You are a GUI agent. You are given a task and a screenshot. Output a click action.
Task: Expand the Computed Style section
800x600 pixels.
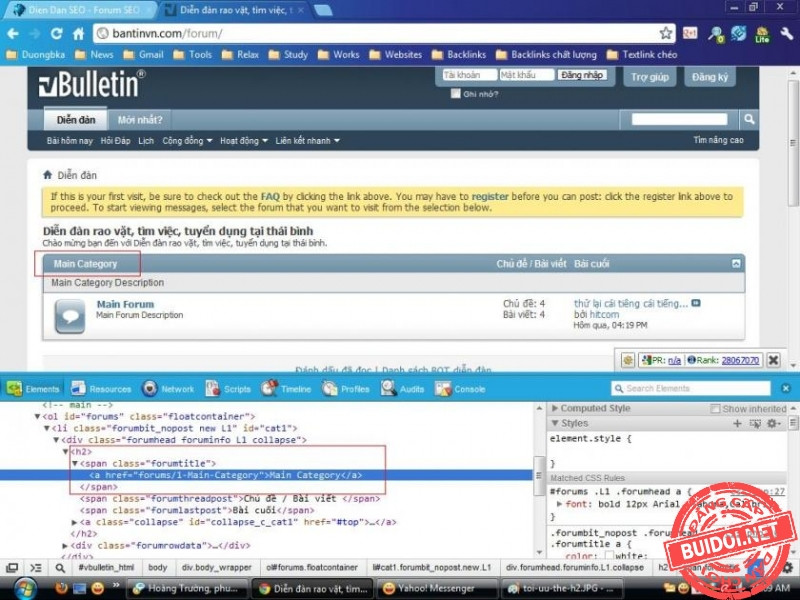[555, 408]
